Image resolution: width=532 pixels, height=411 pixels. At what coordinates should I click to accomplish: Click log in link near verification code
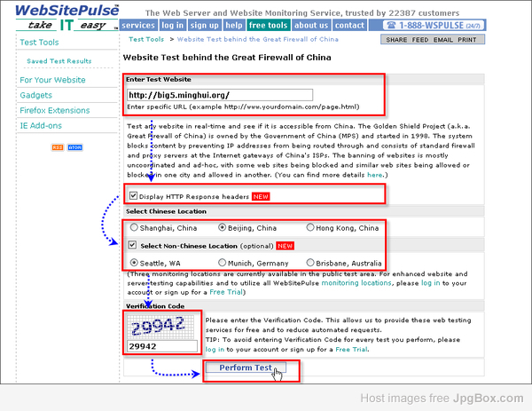point(215,350)
